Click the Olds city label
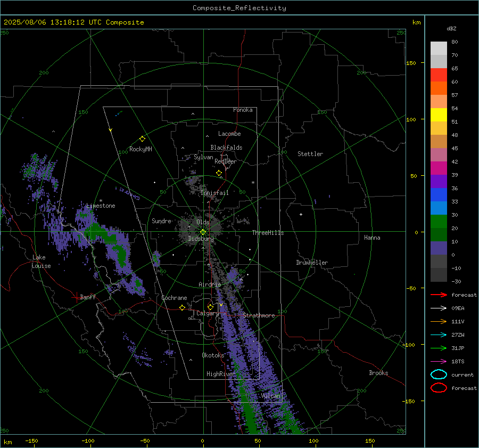The width and height of the screenshot is (479, 448). 203,222
